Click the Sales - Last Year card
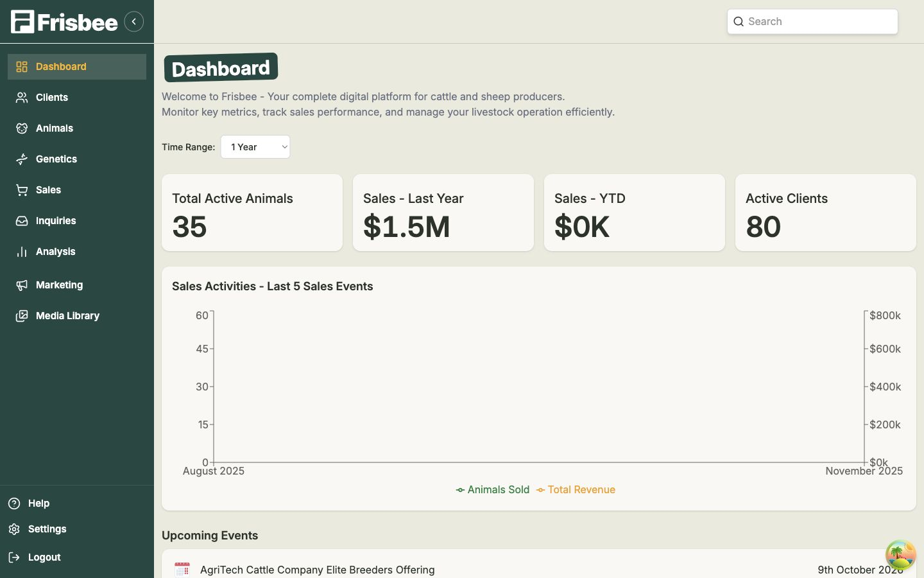Screen dimensions: 924x578 (x=443, y=213)
